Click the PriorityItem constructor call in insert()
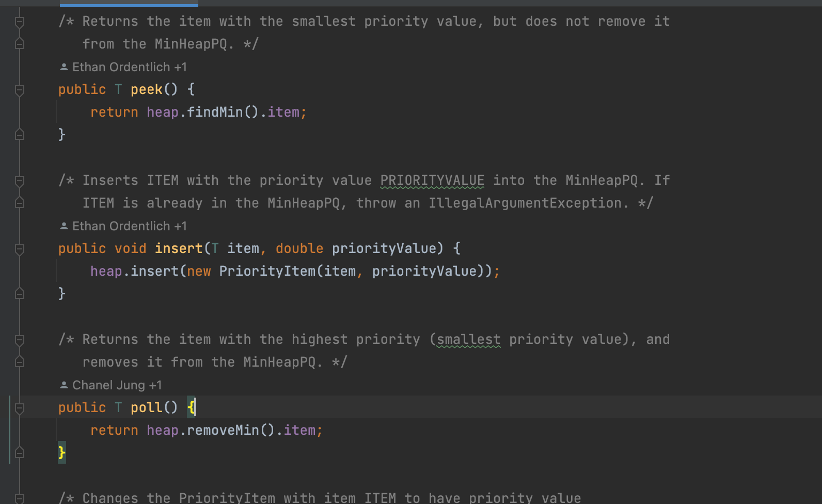 tap(267, 271)
